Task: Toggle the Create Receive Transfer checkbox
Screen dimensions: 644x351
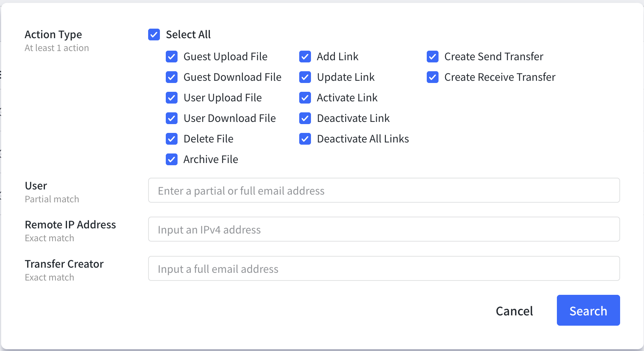Action: (433, 77)
